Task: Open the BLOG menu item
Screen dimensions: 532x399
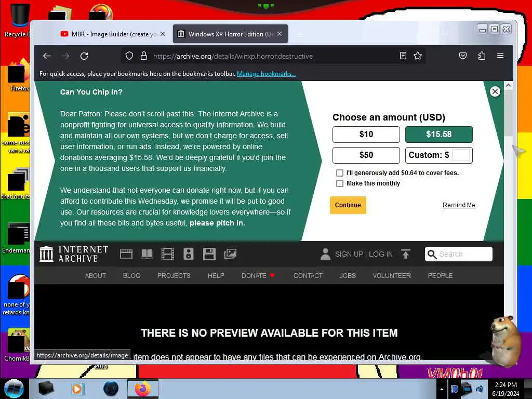Action: tap(131, 275)
